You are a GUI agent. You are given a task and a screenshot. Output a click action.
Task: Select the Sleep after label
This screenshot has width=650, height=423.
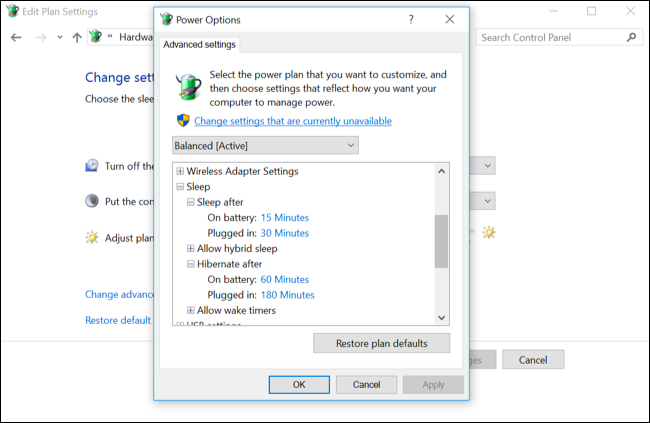coord(220,202)
